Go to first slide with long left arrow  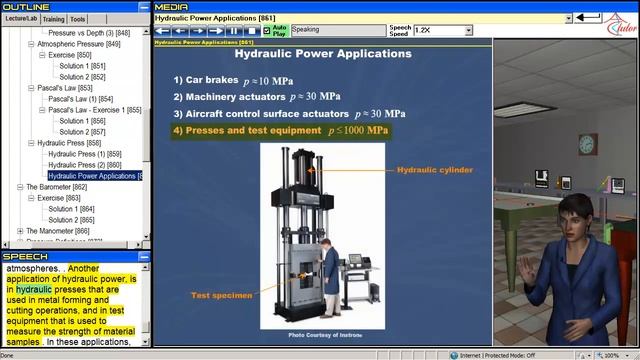[162, 31]
